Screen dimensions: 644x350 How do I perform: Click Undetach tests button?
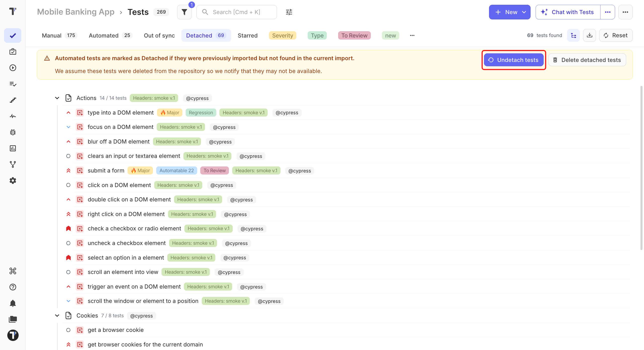[513, 60]
